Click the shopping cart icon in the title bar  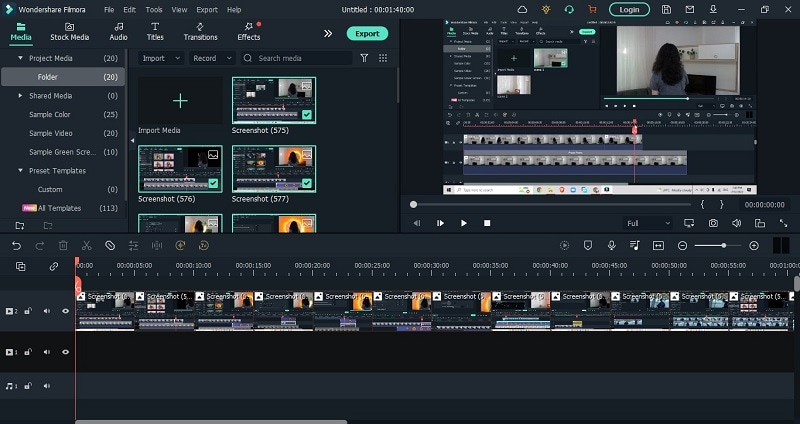(x=592, y=9)
